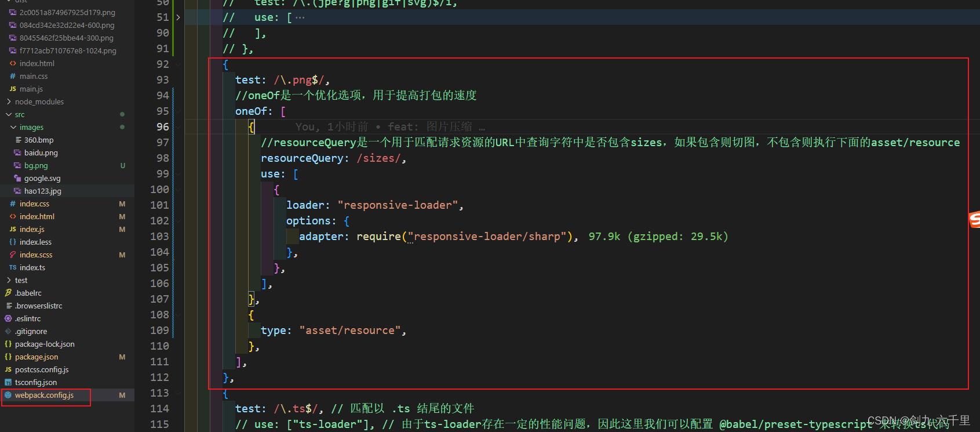The image size is (980, 432).
Task: Click the CSS hash icon of index.css
Action: coord(13,204)
